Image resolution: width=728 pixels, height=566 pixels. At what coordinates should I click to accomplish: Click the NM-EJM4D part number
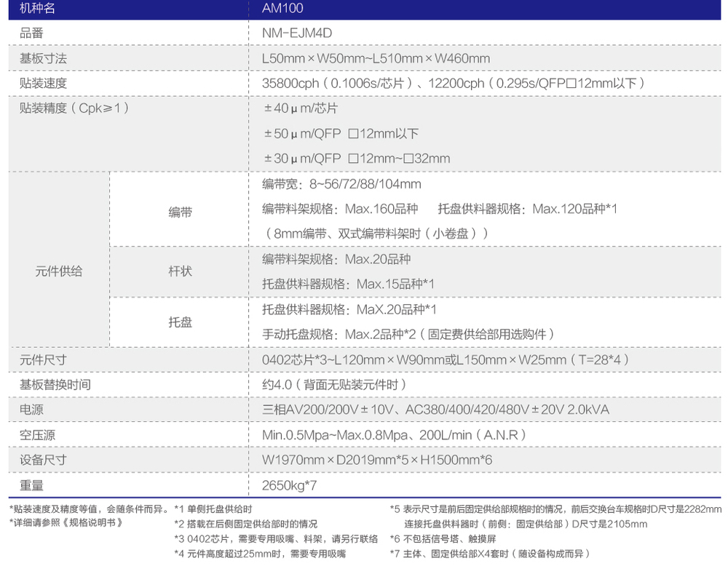coord(297,33)
